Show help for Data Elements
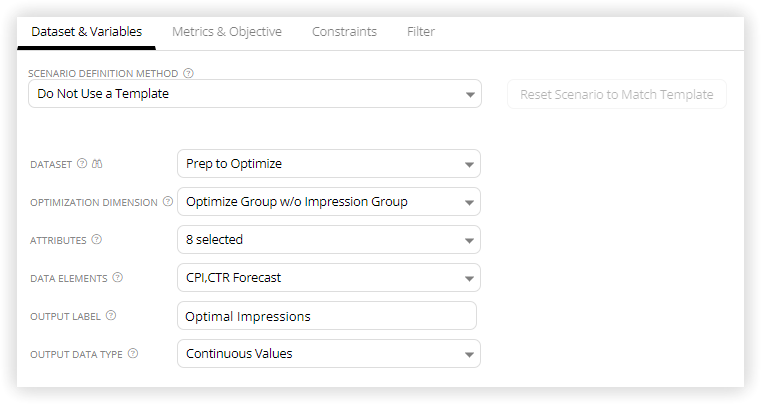Viewport: 761px width, 404px height. (117, 278)
